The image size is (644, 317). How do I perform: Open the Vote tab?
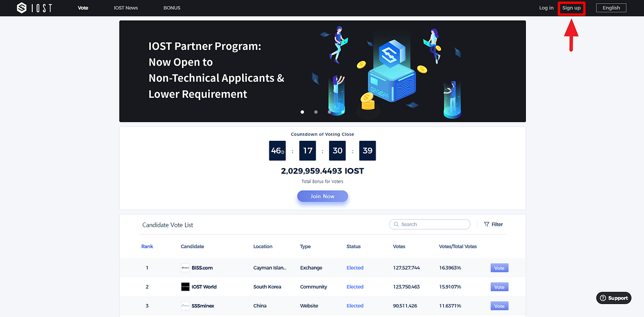click(83, 8)
